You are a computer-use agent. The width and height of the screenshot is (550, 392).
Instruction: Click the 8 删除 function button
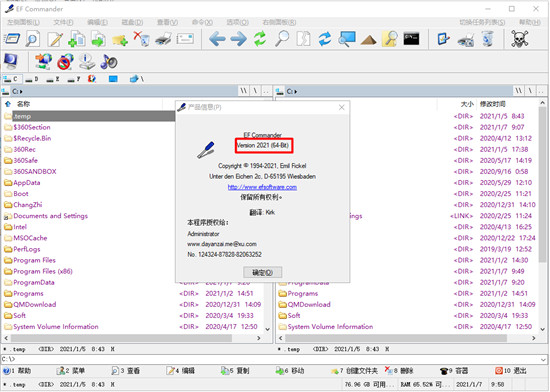(399, 371)
